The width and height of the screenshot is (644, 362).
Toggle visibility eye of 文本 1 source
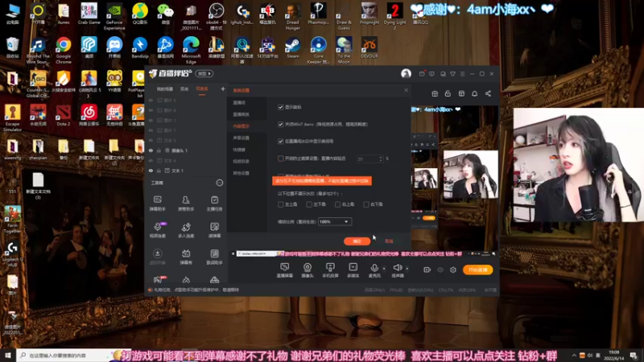coord(151,171)
